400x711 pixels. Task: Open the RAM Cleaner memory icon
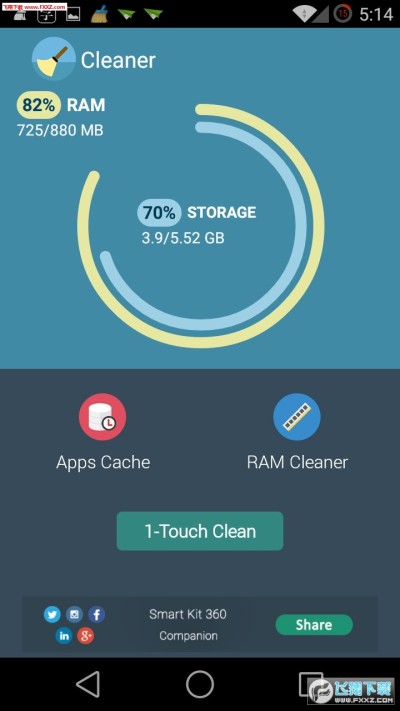[x=297, y=417]
